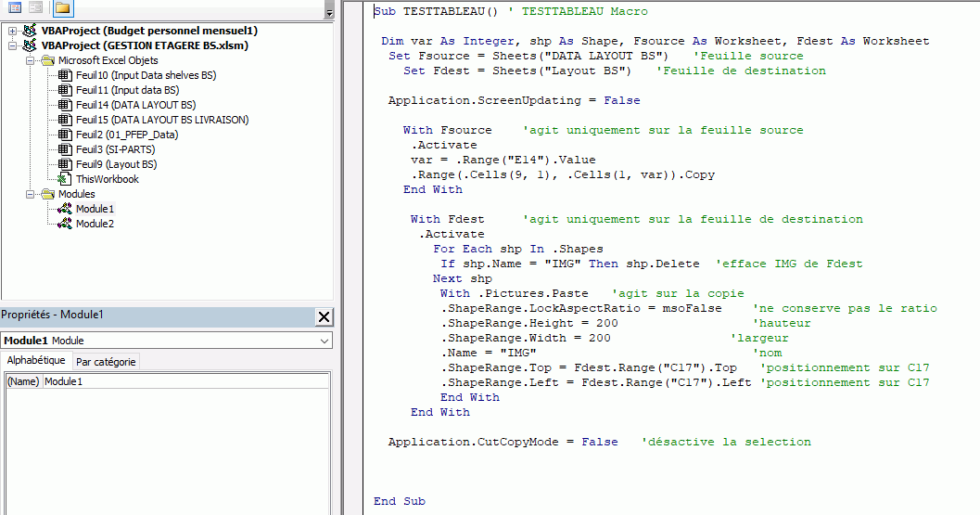Select Feuil10 (Input Data shelves BS) sheet icon
This screenshot has height=515, width=980.
(65, 75)
